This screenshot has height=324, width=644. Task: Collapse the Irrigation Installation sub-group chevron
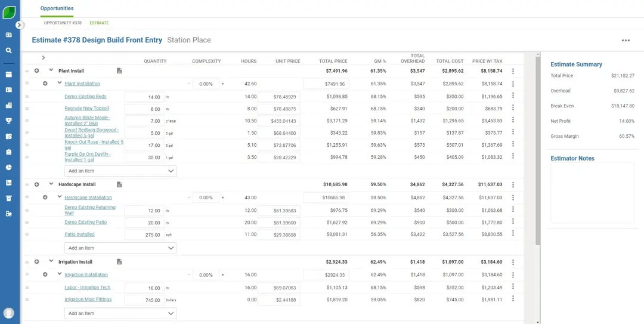[x=60, y=274]
